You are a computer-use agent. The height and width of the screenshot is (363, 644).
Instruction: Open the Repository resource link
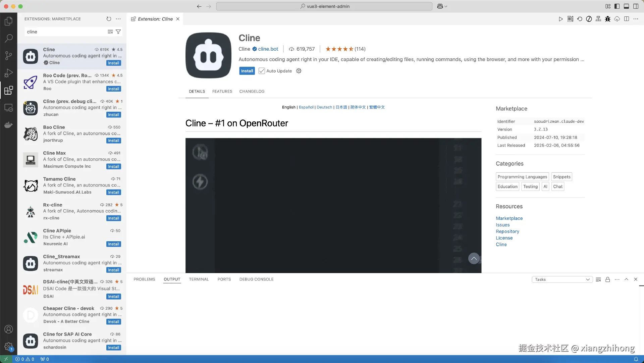[x=507, y=231]
